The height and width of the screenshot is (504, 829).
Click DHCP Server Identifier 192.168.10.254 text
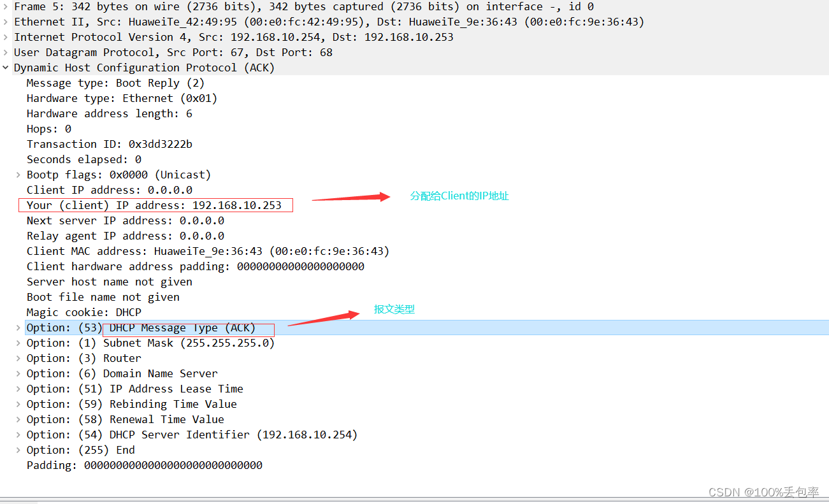click(x=233, y=435)
